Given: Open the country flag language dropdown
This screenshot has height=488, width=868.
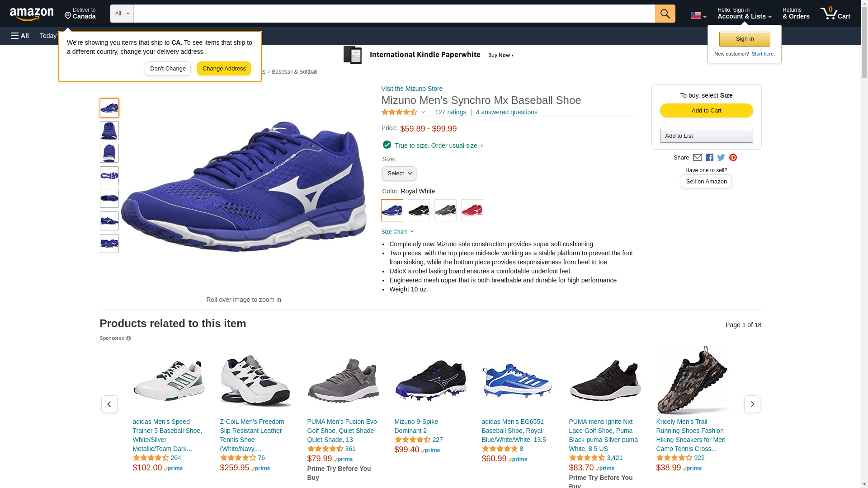Looking at the screenshot, I should point(698,15).
